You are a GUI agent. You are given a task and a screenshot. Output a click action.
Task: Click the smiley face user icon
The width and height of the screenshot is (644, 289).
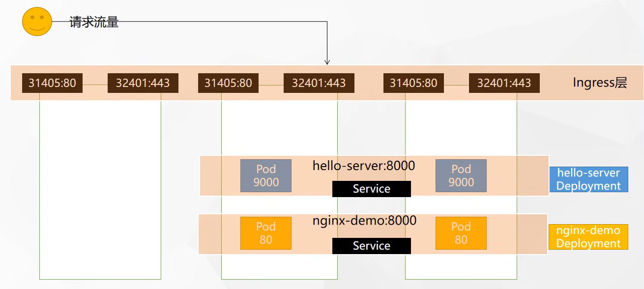(36, 22)
